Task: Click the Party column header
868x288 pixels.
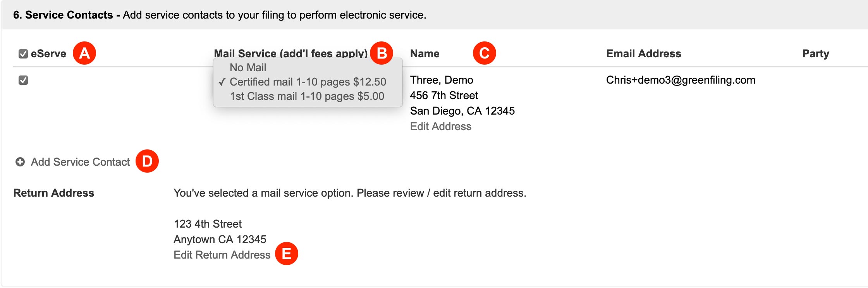Action: pyautogui.click(x=816, y=53)
